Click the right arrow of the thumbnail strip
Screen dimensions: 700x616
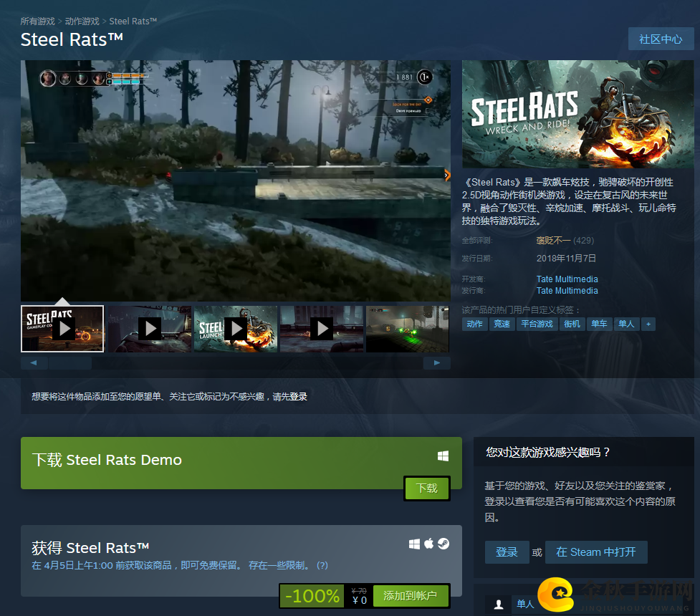point(437,363)
